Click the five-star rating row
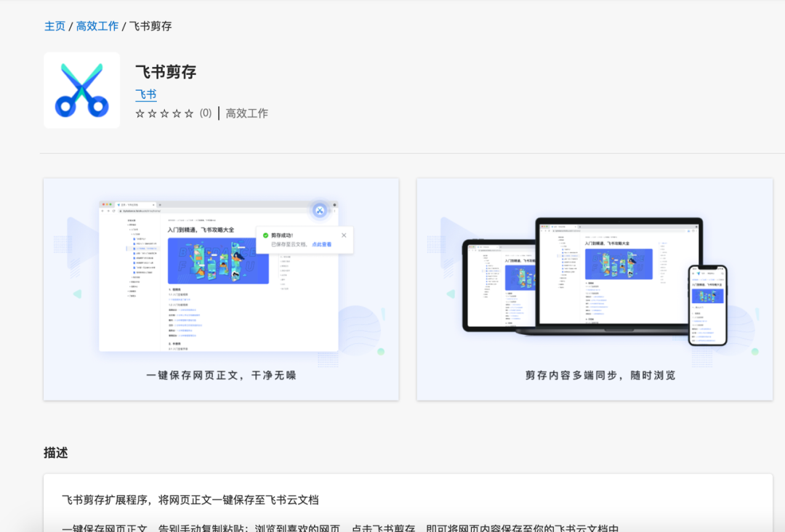The height and width of the screenshot is (532, 785). coord(164,113)
